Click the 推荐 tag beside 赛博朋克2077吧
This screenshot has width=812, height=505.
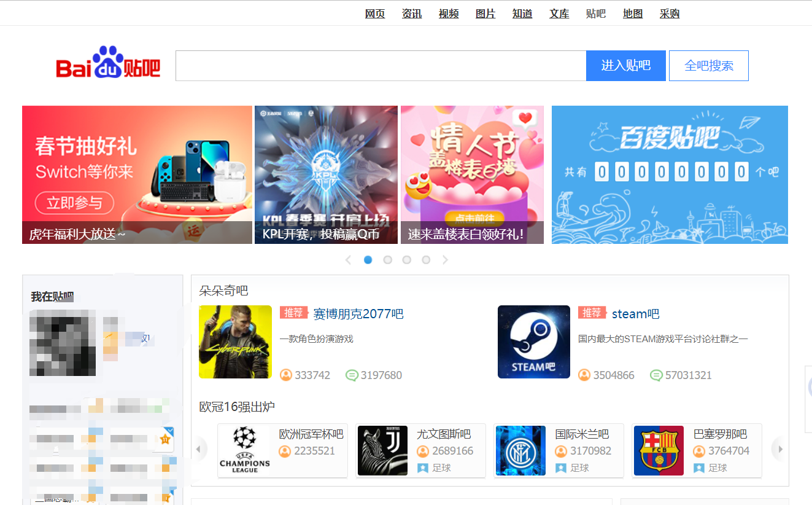294,313
